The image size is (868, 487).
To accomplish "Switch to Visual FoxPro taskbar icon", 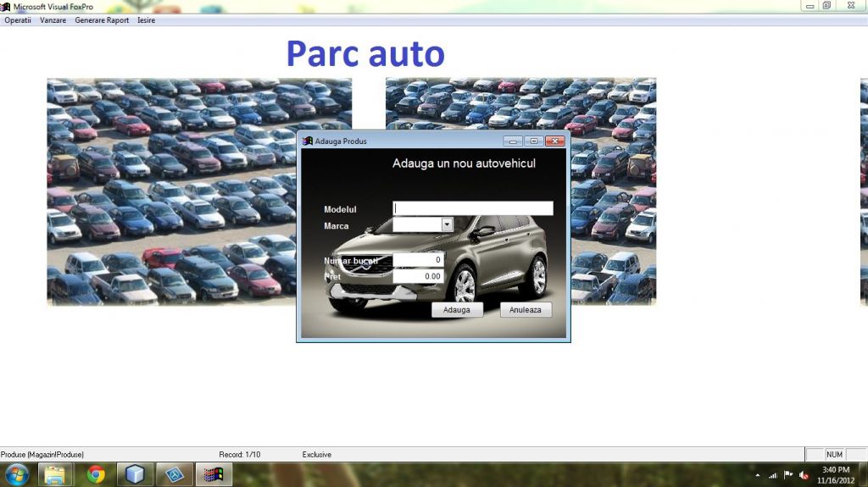I will click(214, 474).
